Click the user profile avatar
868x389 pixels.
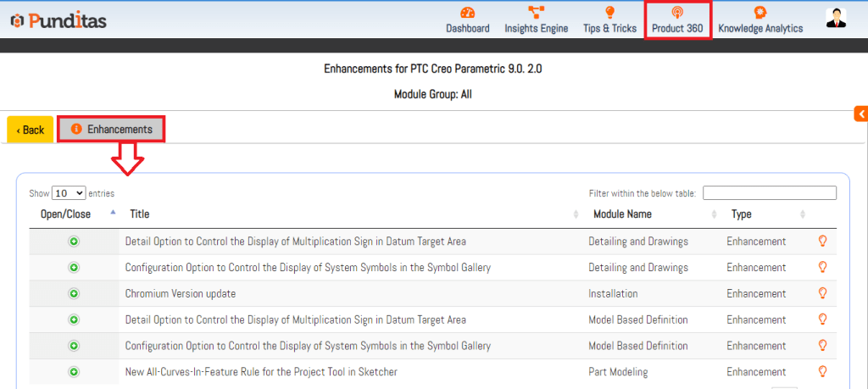coord(836,19)
